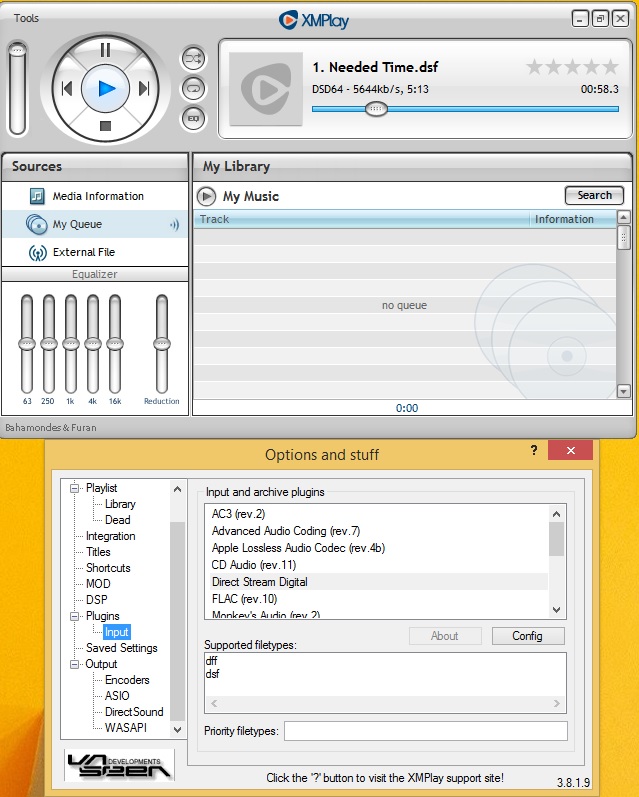The width and height of the screenshot is (639, 797).
Task: Click the Track column header
Action: coord(361,219)
